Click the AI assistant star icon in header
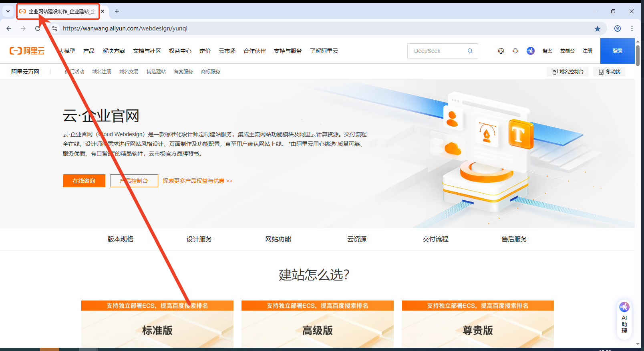This screenshot has height=351, width=644. point(531,51)
